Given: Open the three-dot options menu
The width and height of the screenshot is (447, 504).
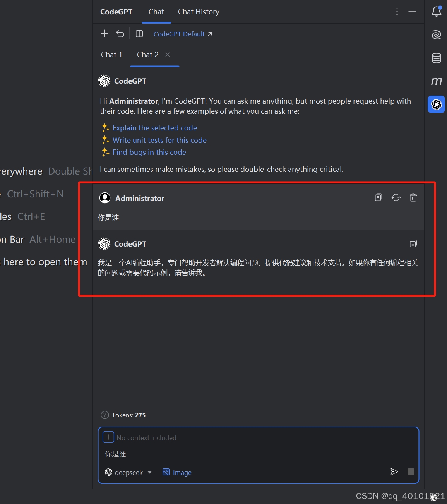Looking at the screenshot, I should click(x=397, y=12).
